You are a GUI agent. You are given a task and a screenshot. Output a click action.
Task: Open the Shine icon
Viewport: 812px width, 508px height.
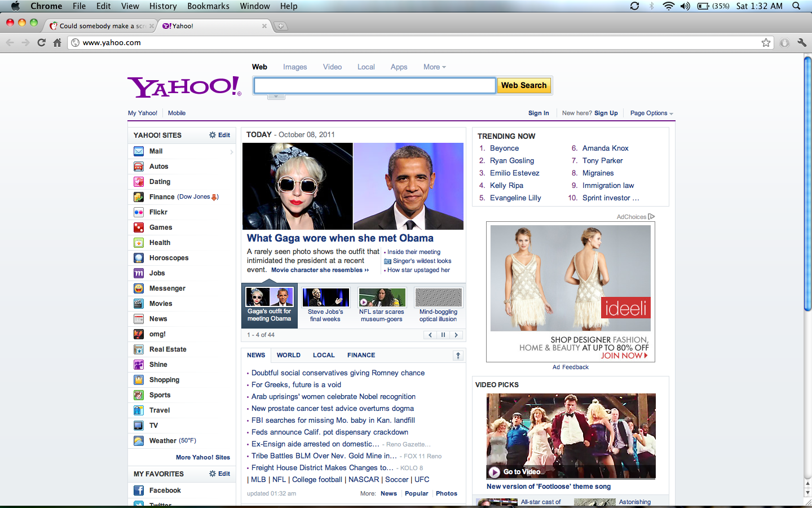tap(139, 365)
